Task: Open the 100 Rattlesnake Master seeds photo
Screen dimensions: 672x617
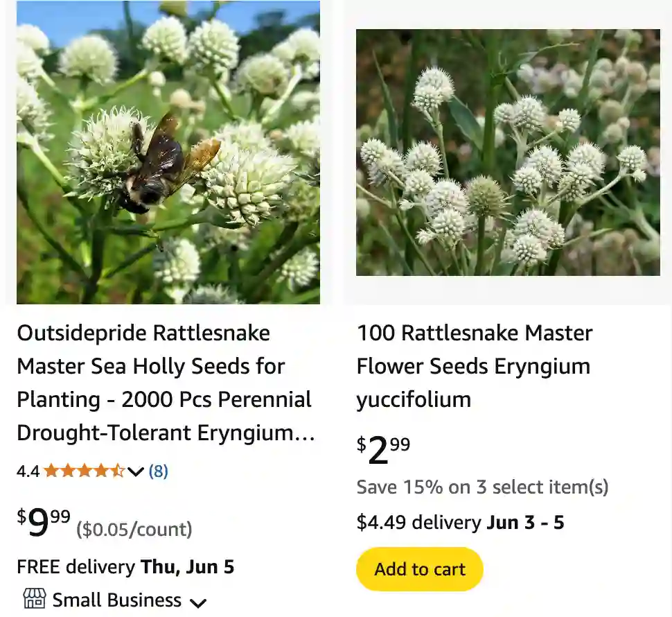Action: click(x=507, y=151)
